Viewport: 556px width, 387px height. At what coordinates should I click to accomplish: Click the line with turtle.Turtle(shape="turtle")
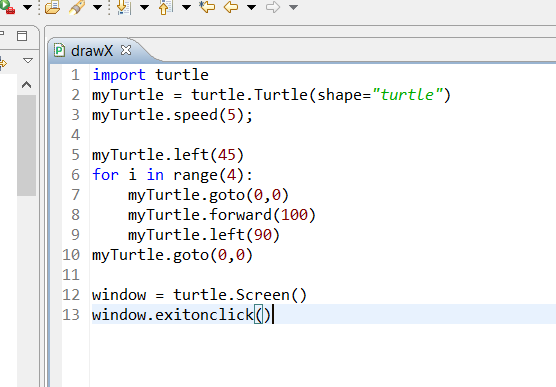pyautogui.click(x=271, y=95)
